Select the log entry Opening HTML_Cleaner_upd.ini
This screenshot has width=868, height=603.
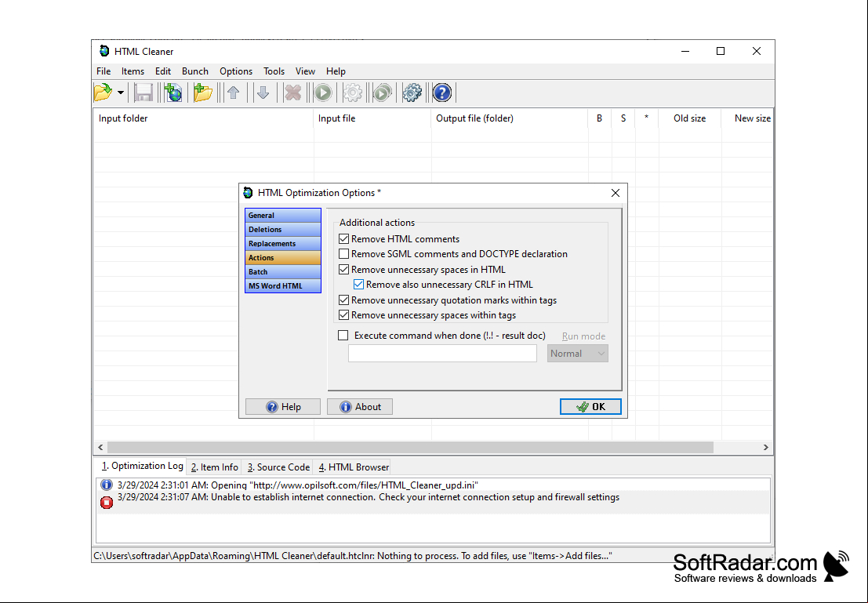coord(434,485)
